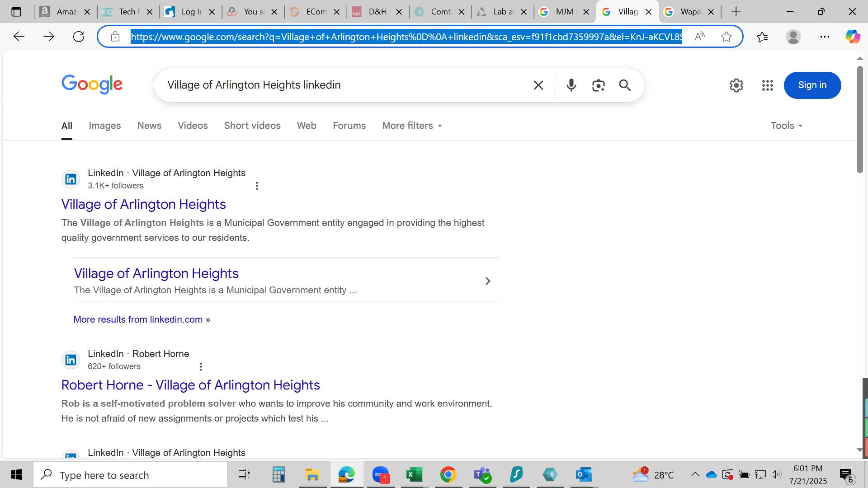Screen dimensions: 868x488
Task: Open the Google apps grid
Action: 768,85
